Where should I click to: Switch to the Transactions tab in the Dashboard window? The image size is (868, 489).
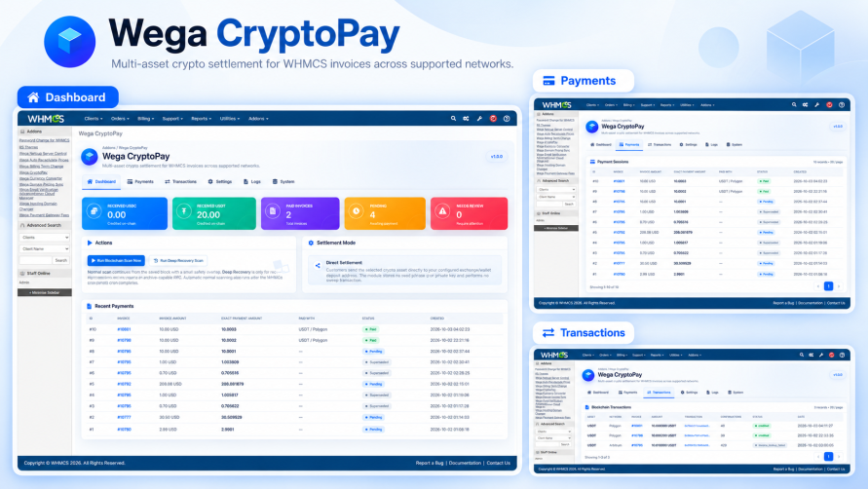point(180,181)
